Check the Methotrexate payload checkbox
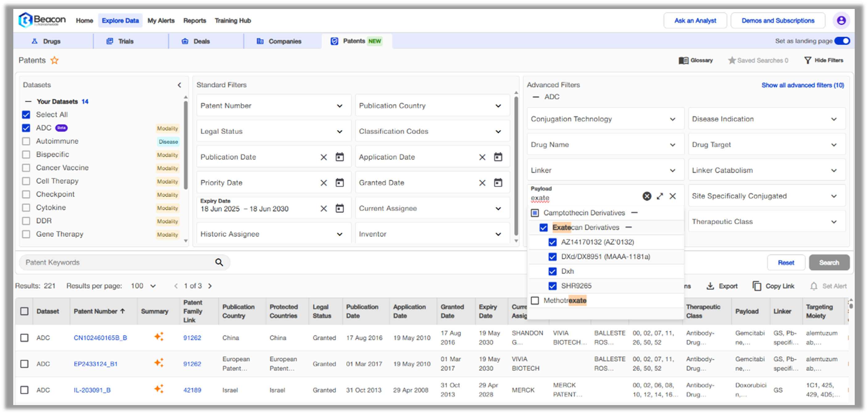The image size is (868, 414). 535,300
